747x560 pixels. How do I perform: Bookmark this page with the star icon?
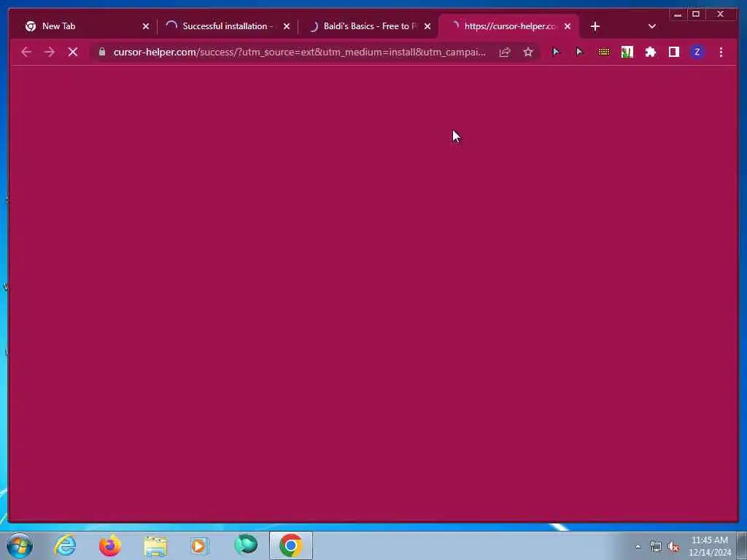pyautogui.click(x=528, y=52)
